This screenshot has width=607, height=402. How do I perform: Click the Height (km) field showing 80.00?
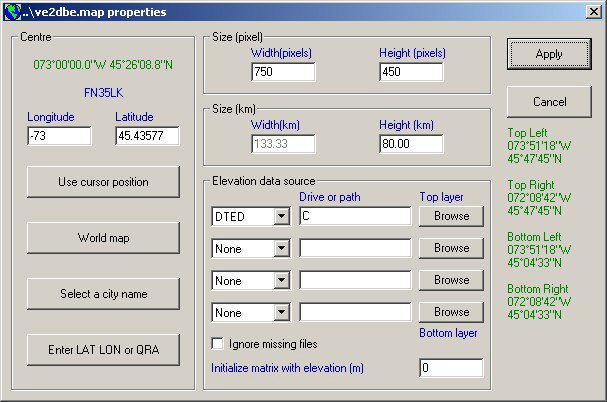tap(411, 144)
